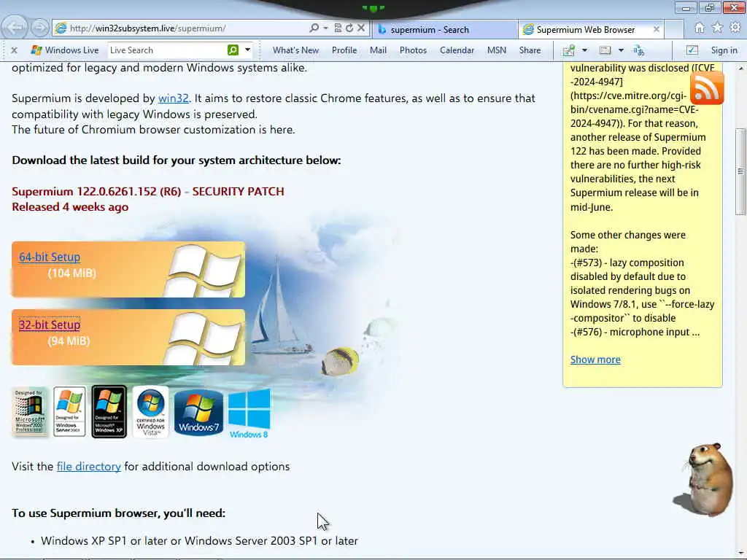Refresh the page with the reload icon
The width and height of the screenshot is (747, 560).
349,28
